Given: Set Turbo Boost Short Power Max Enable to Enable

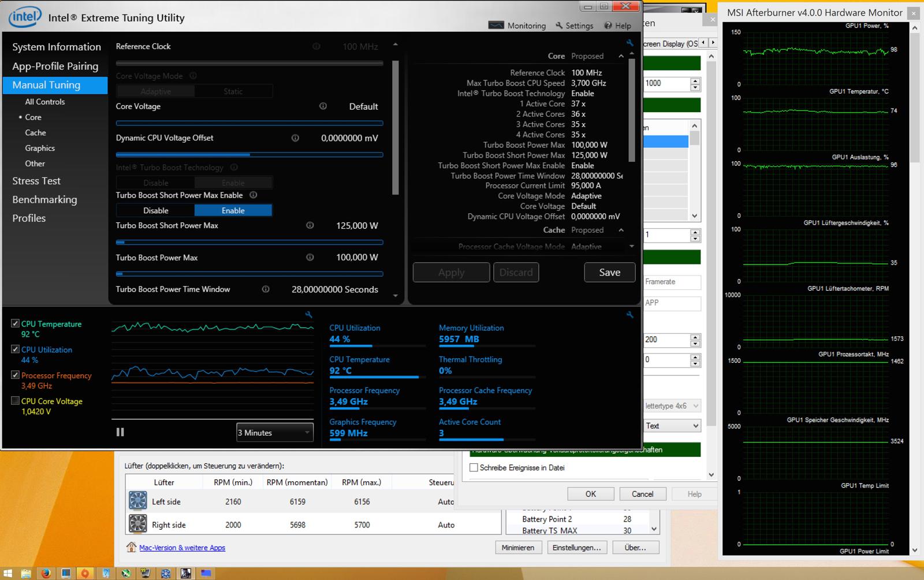Looking at the screenshot, I should coord(233,210).
